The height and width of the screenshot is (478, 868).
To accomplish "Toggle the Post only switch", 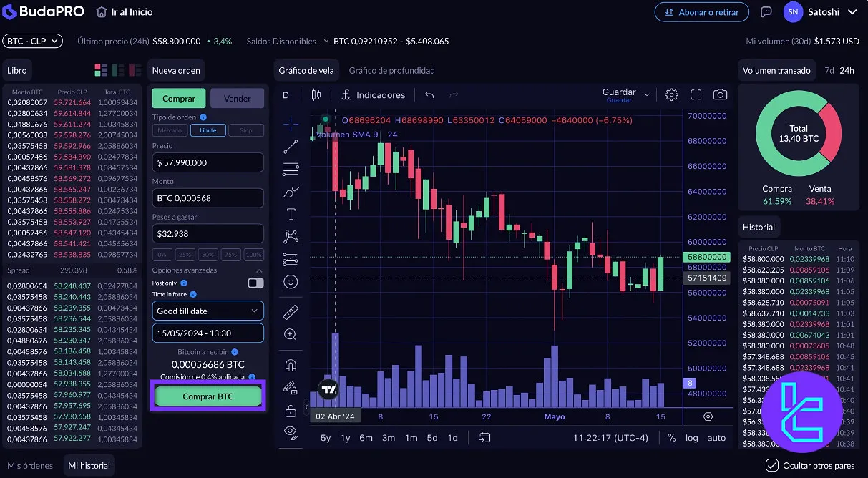I will coord(254,283).
